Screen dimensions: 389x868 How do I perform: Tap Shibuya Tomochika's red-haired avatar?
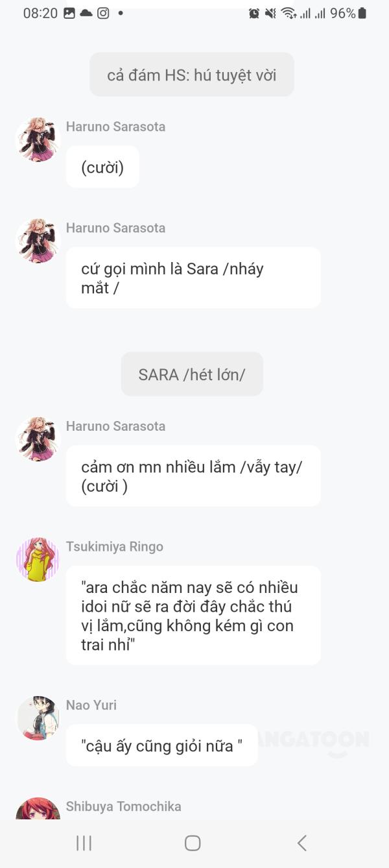pos(38,810)
